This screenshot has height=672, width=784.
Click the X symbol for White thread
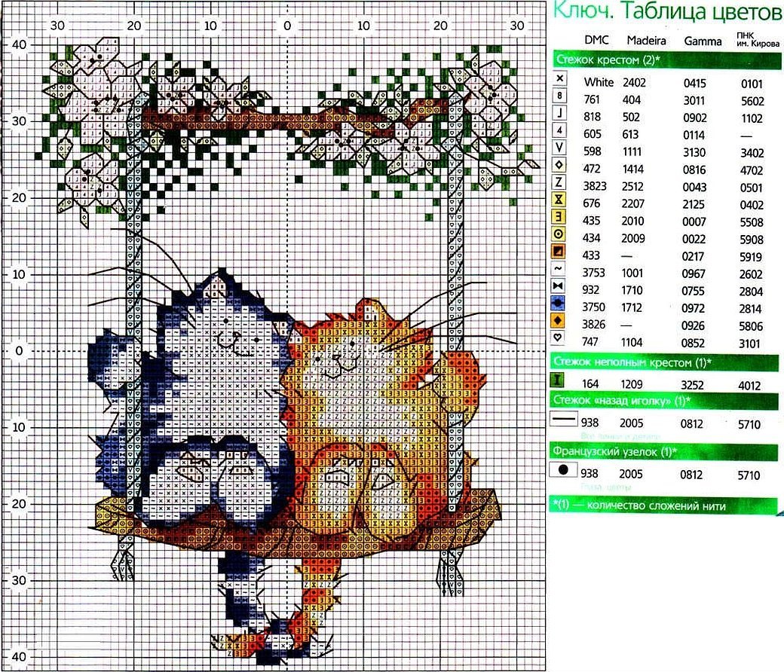pos(559,78)
